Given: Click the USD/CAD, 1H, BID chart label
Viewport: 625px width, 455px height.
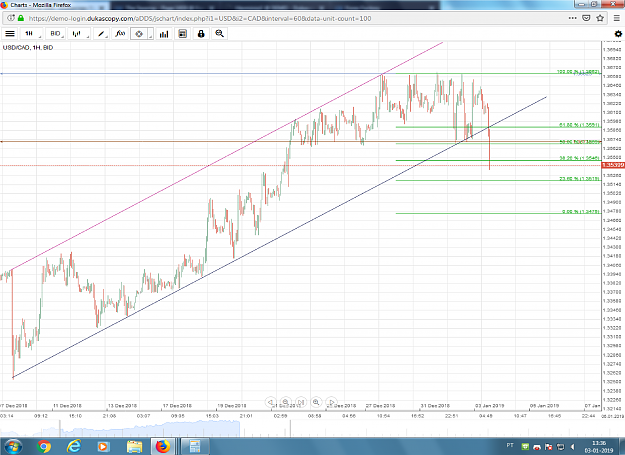Looking at the screenshot, I should point(28,47).
